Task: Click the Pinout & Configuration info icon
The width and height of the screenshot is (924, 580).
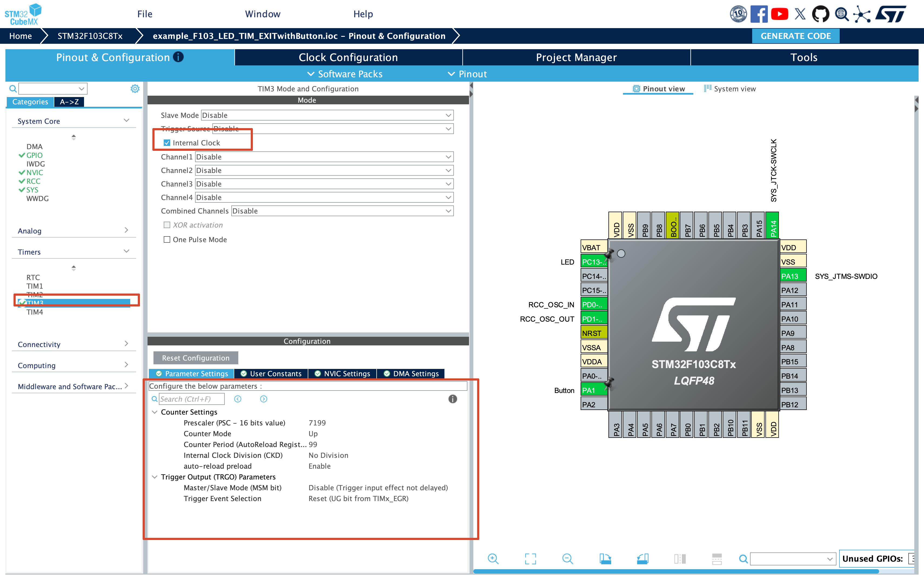Action: 178,57
